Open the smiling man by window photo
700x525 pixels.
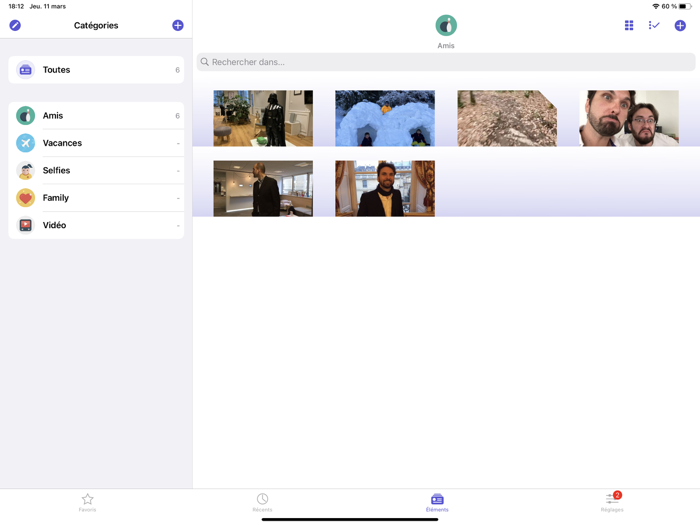tap(385, 188)
